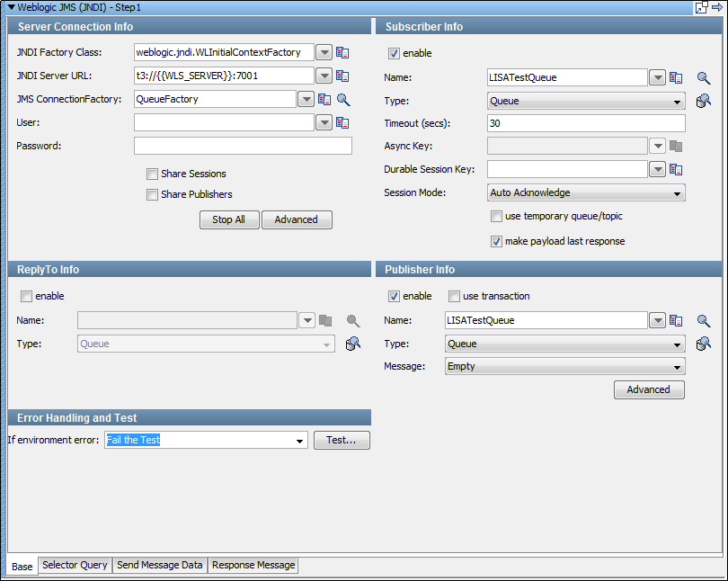
Task: Click the copy icon beside Durable Session Key
Action: pos(676,169)
